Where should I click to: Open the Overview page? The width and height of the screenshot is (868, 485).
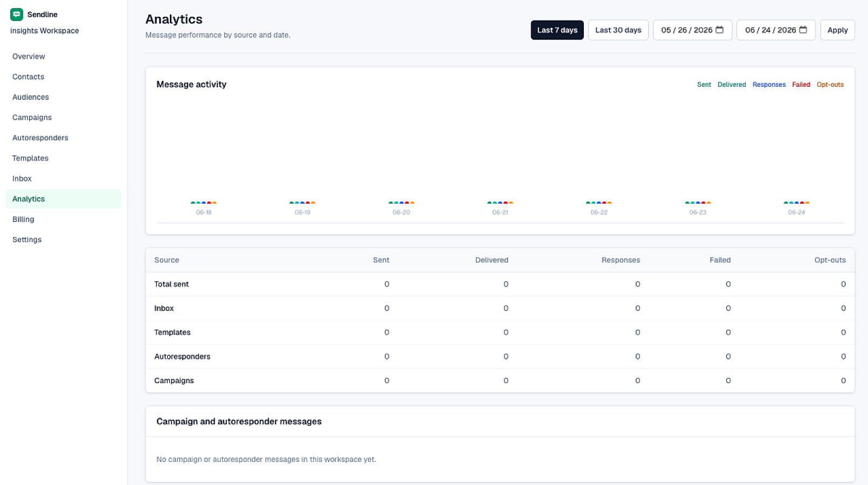click(63, 57)
